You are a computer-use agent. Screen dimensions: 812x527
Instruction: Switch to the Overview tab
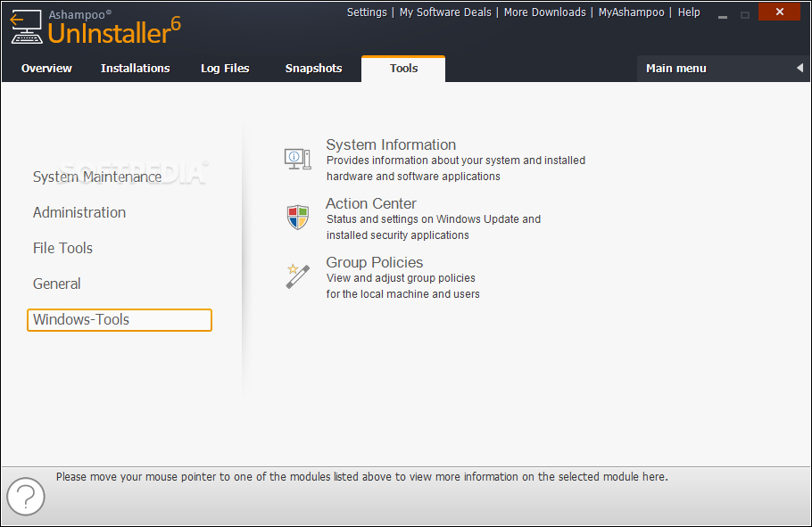(46, 69)
